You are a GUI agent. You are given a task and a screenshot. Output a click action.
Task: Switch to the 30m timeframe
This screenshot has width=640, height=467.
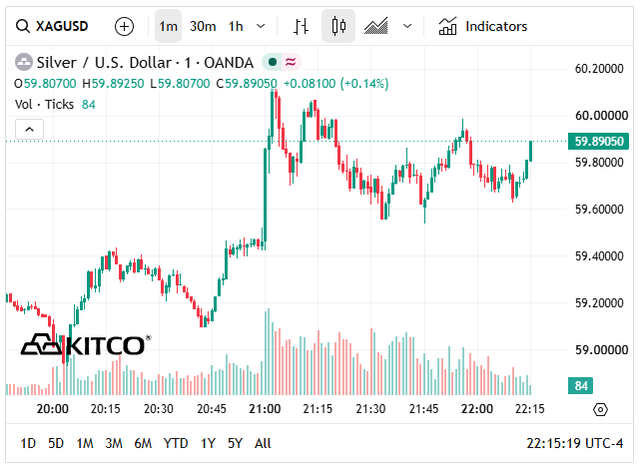click(x=203, y=27)
